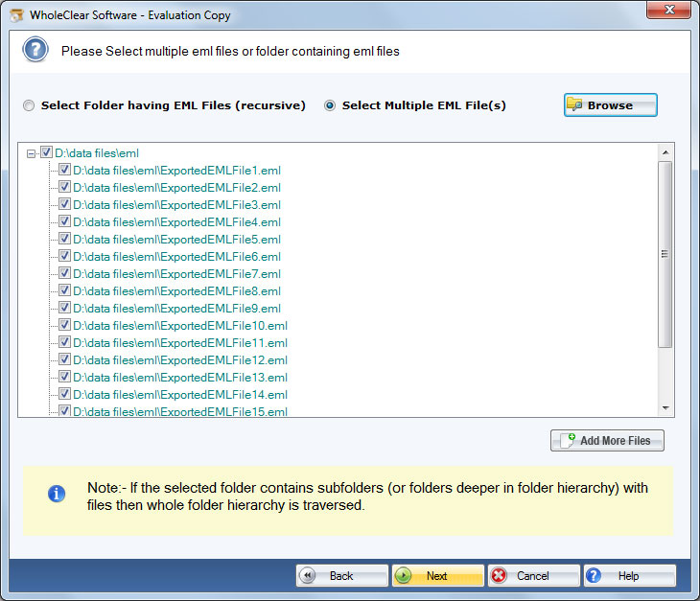Screen dimensions: 700x601
Task: Uncheck ExportedEMLFile10.eml checkbox
Action: [x=65, y=325]
